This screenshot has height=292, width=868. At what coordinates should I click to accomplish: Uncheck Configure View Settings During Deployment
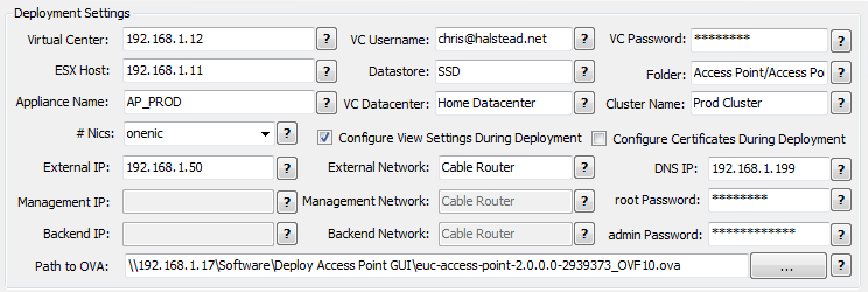pos(325,138)
